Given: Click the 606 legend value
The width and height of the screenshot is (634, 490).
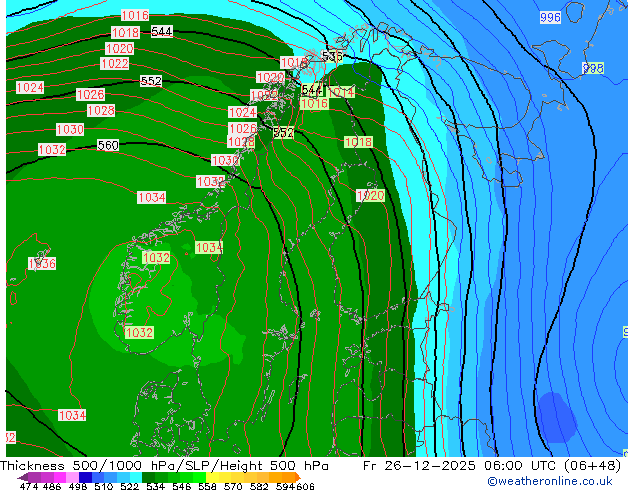Looking at the screenshot, I should coord(305,486).
